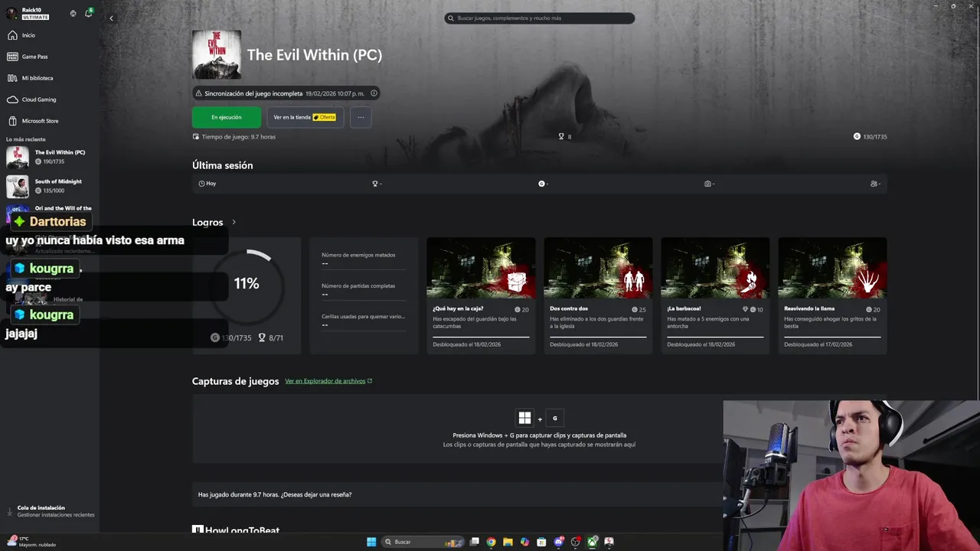
Task: Click the camera captures icon in Última sesión
Action: point(707,184)
